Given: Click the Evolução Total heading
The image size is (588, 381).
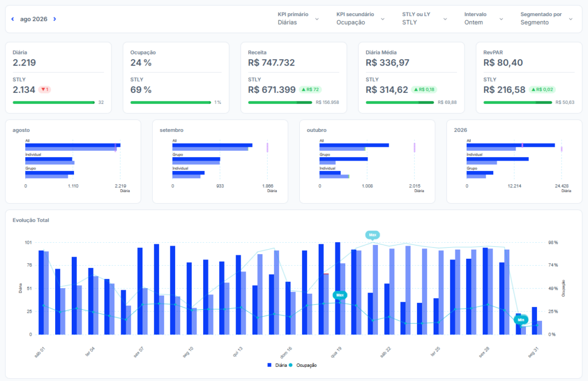Looking at the screenshot, I should [x=31, y=220].
